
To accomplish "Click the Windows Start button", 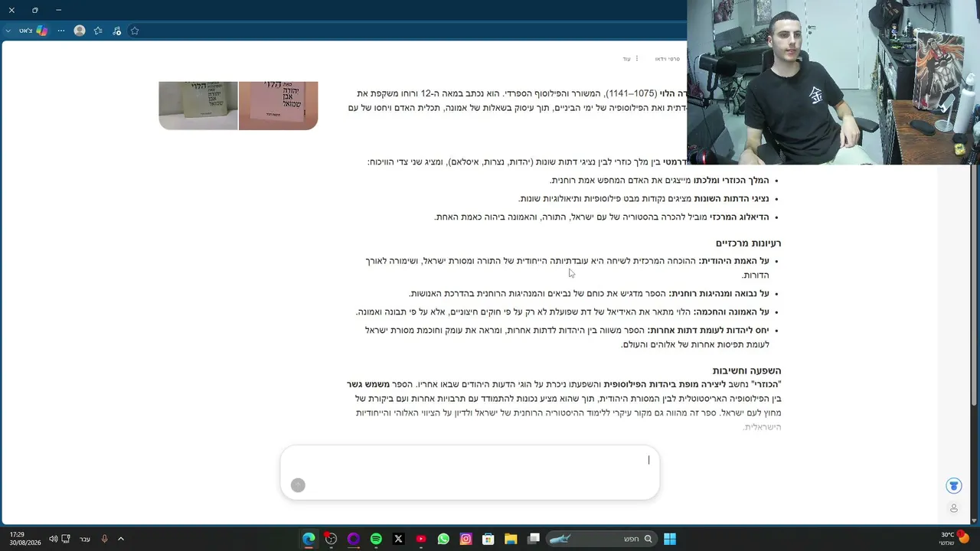I will click(x=670, y=539).
